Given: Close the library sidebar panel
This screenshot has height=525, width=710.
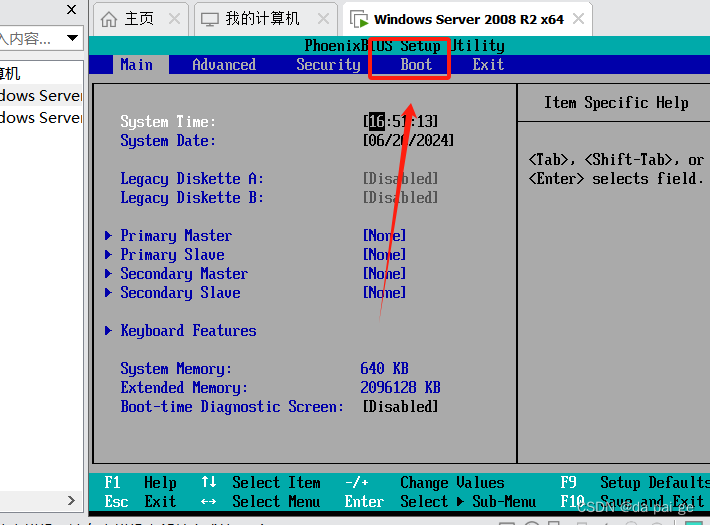Looking at the screenshot, I should 71,10.
